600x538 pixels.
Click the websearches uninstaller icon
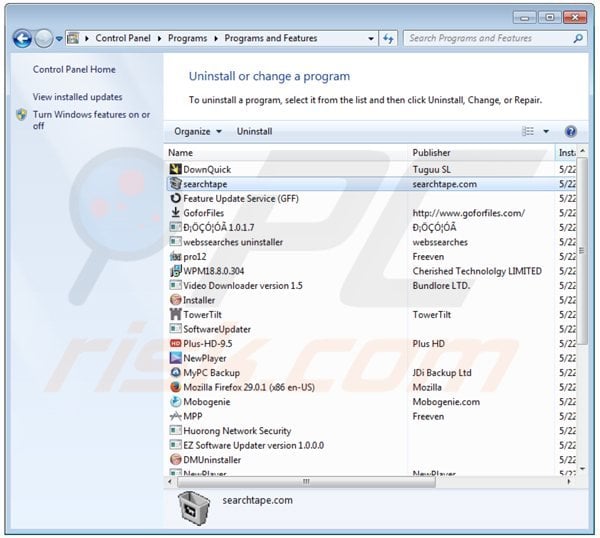tap(175, 242)
